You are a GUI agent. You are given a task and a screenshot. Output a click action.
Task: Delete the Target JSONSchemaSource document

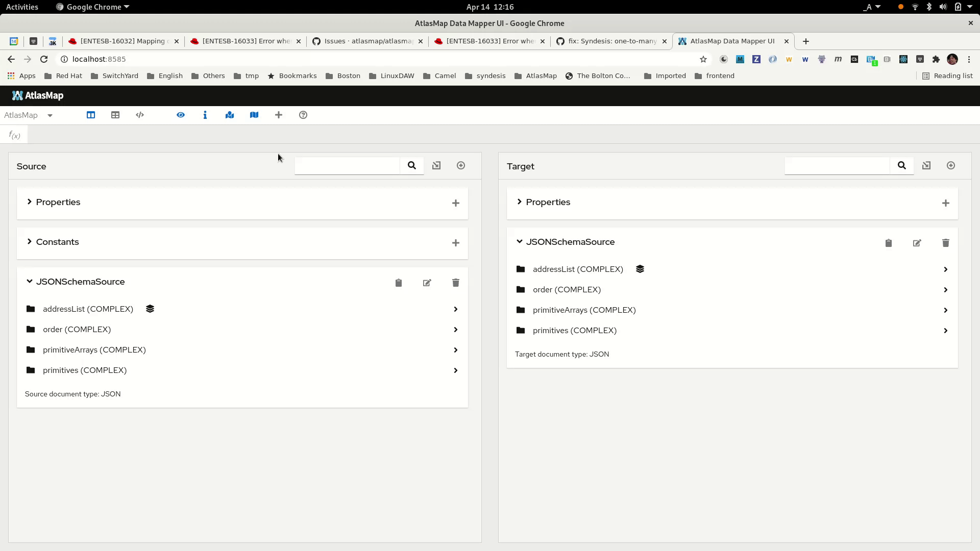(946, 243)
